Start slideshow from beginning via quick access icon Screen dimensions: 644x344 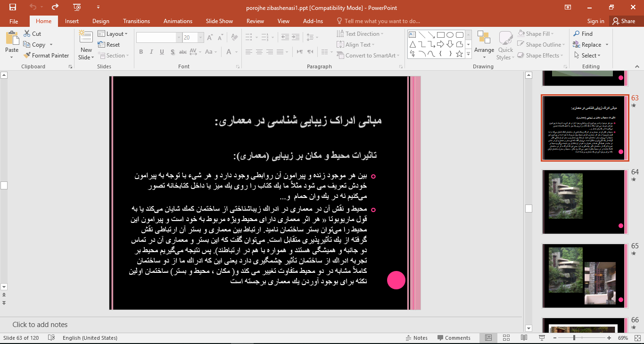[77, 7]
